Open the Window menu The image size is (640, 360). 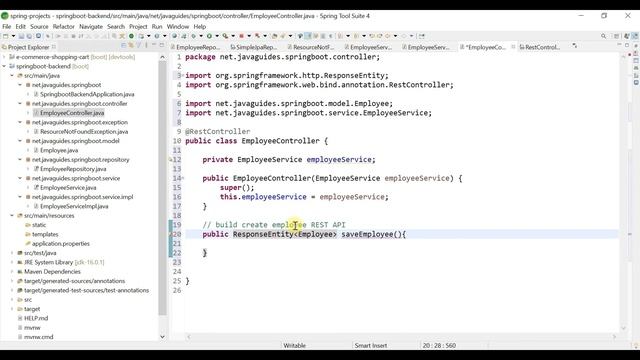click(x=178, y=27)
